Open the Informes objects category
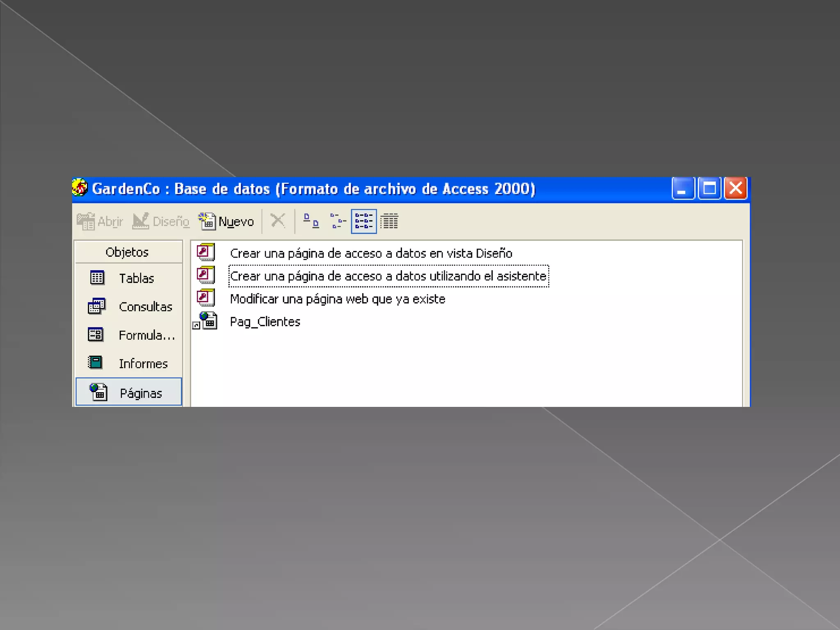The height and width of the screenshot is (630, 840). click(129, 363)
